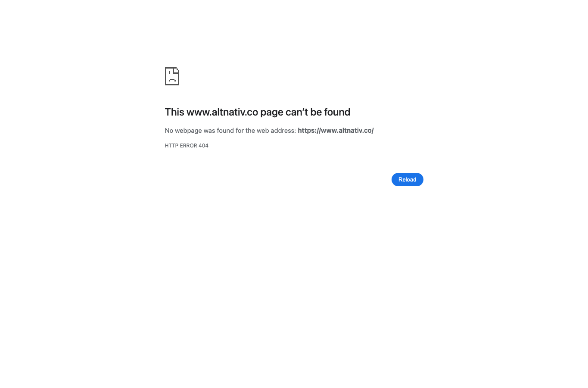The height and width of the screenshot is (388, 588).
Task: Click the word "page" in the heading
Action: pos(271,113)
